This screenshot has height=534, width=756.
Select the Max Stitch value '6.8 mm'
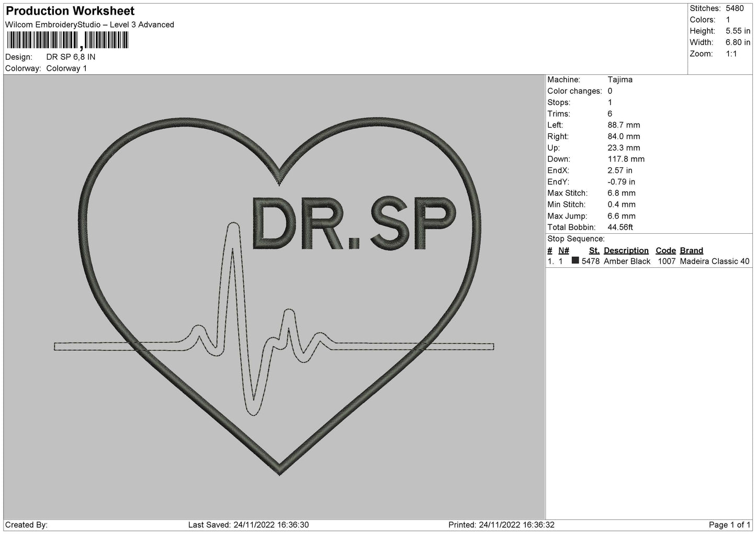pyautogui.click(x=622, y=194)
